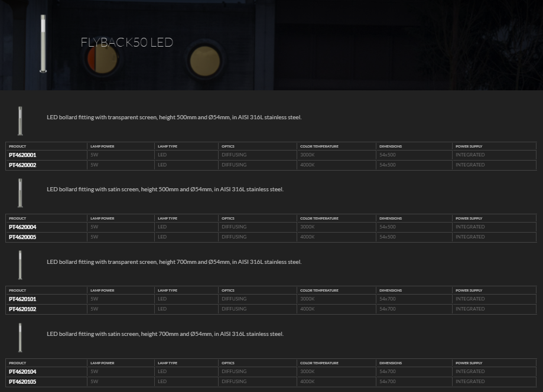The image size is (543, 392).
Task: Open product PT4620001
Action: point(22,155)
